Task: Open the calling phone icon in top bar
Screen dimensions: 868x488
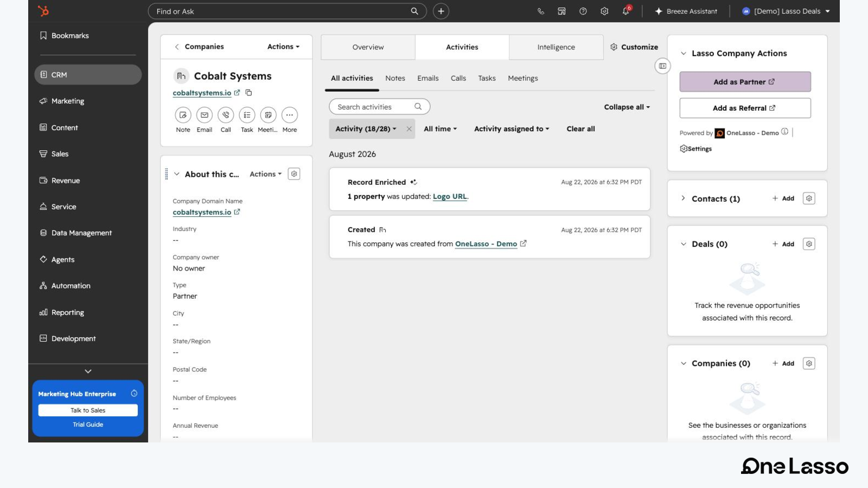Action: click(541, 11)
